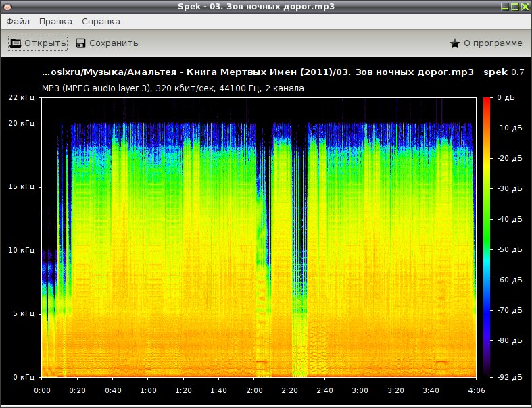
Task: Click the 0 кГц frequency label
Action: [x=24, y=377]
